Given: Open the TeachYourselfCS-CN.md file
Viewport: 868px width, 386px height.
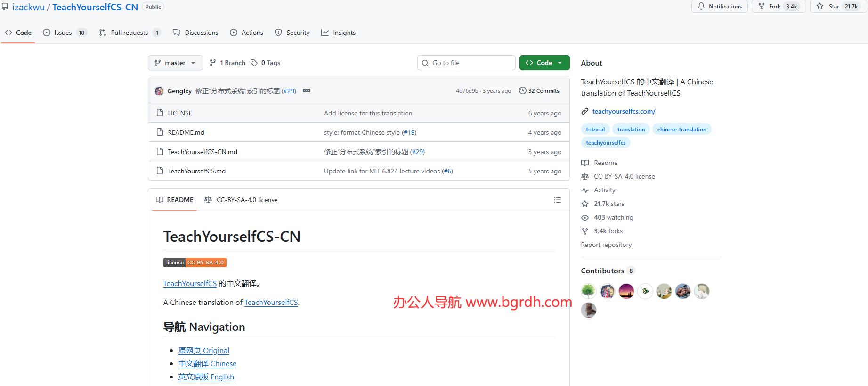Looking at the screenshot, I should pos(203,152).
